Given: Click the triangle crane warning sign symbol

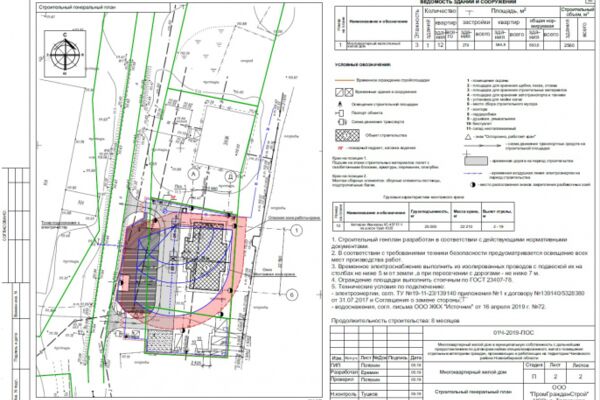Looking at the screenshot, I should tap(468, 136).
